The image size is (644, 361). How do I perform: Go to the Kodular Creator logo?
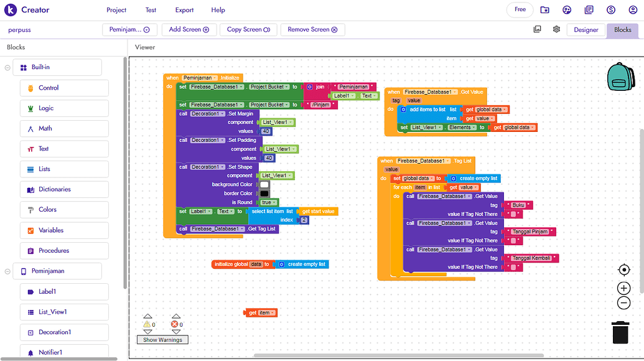(27, 10)
